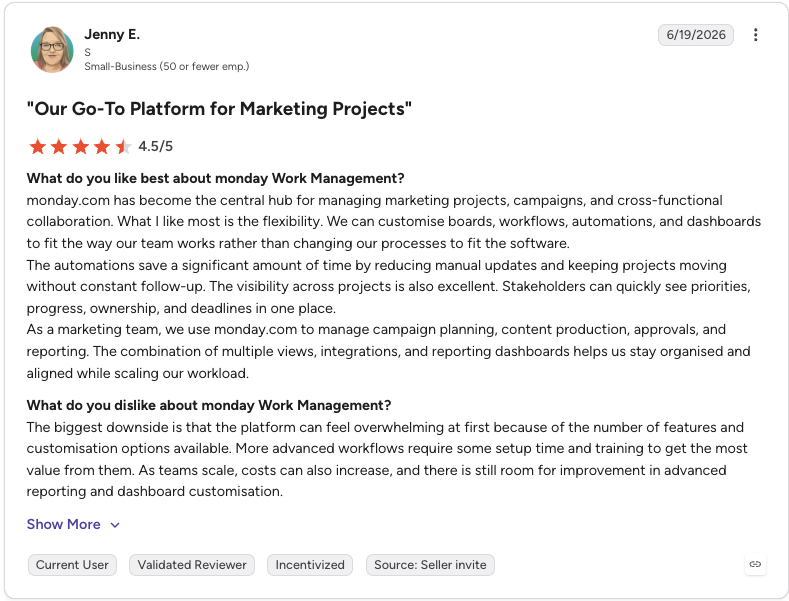Select the Current User tag
Viewport: 789px width, 601px height.
point(72,565)
